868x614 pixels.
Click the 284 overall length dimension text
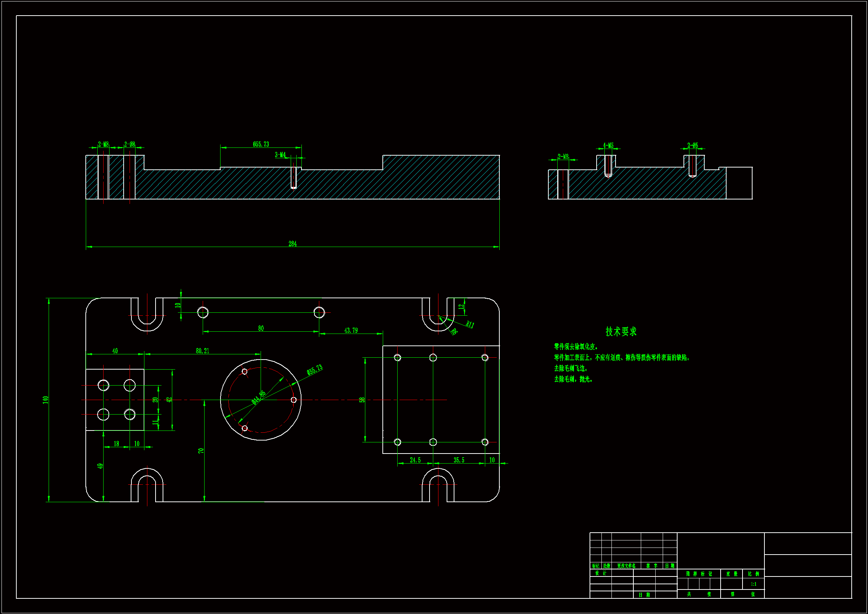(293, 244)
